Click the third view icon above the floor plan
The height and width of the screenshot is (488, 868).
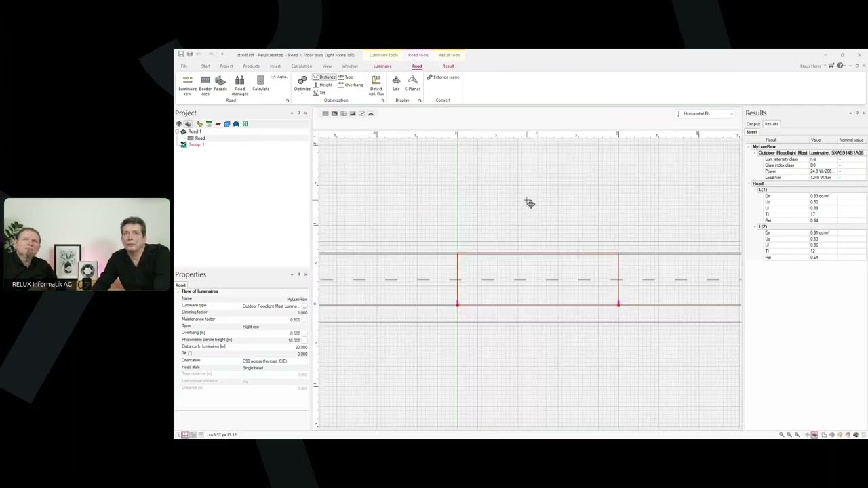[x=343, y=113]
